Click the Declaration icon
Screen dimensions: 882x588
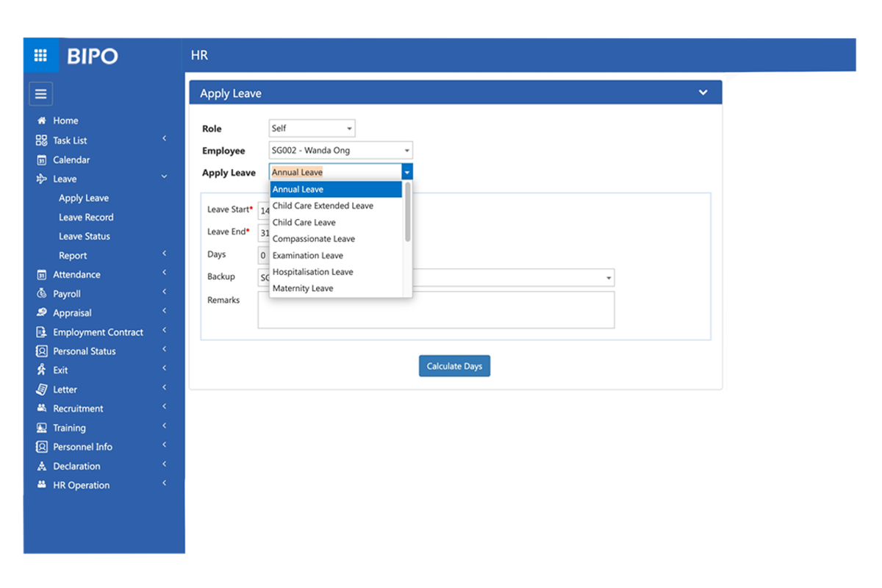[42, 466]
